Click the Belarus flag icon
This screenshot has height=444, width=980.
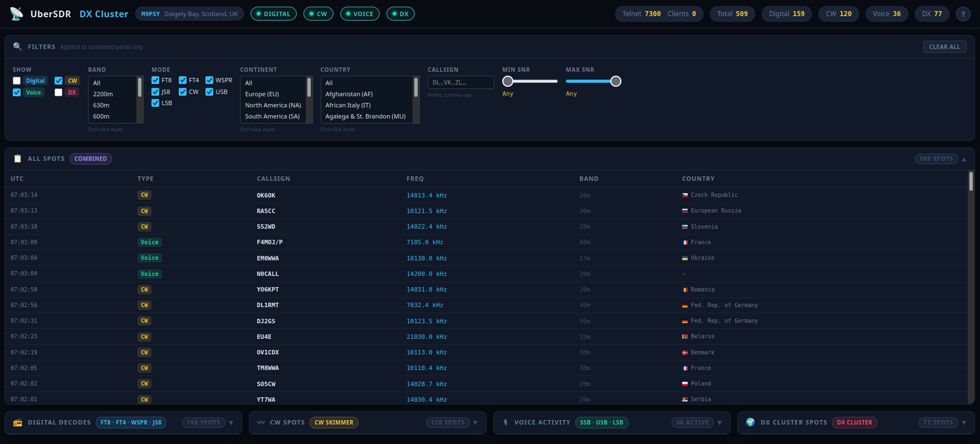click(685, 337)
